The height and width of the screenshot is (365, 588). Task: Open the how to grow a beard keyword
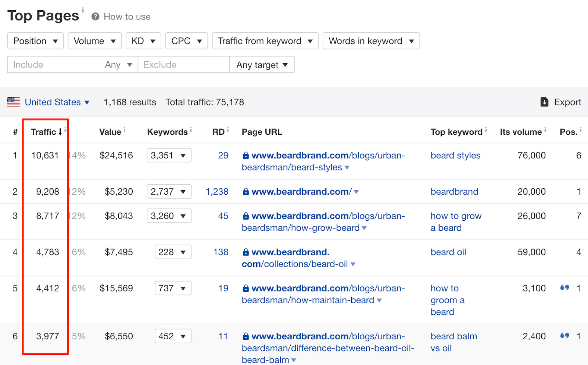click(456, 222)
